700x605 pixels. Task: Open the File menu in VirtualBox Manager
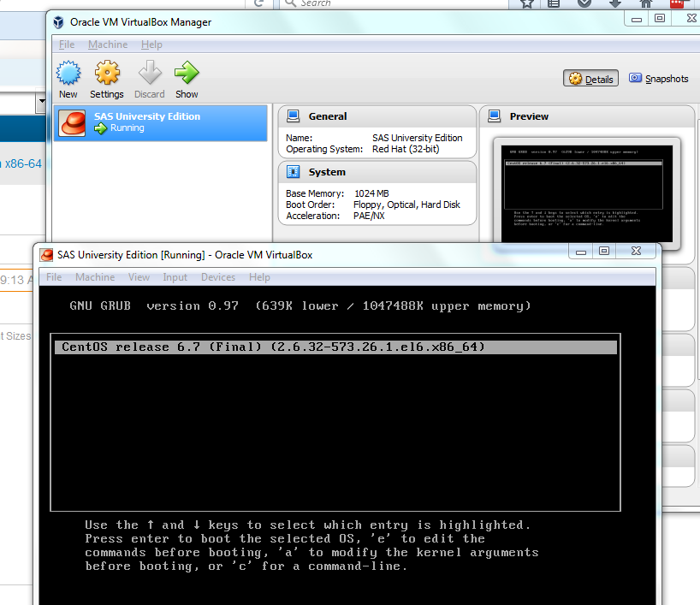point(67,44)
